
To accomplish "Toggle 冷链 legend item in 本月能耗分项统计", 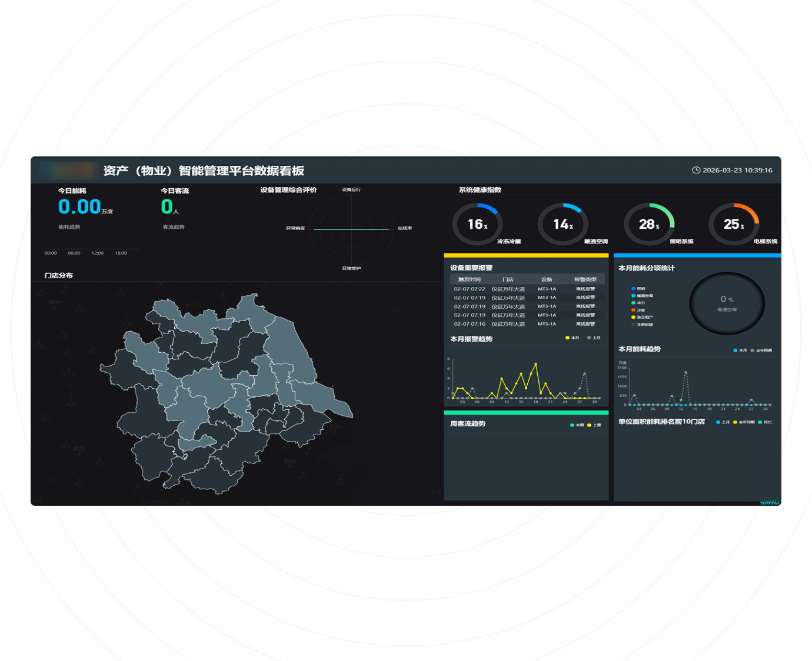I will (638, 310).
